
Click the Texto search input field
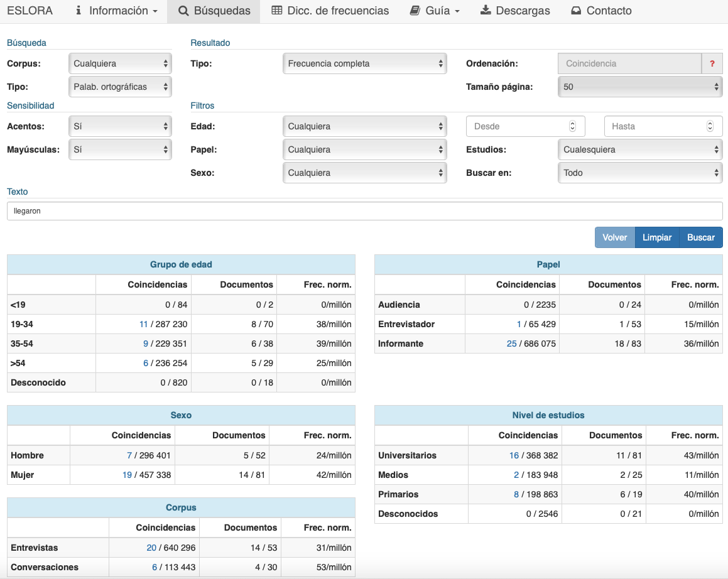(x=364, y=211)
